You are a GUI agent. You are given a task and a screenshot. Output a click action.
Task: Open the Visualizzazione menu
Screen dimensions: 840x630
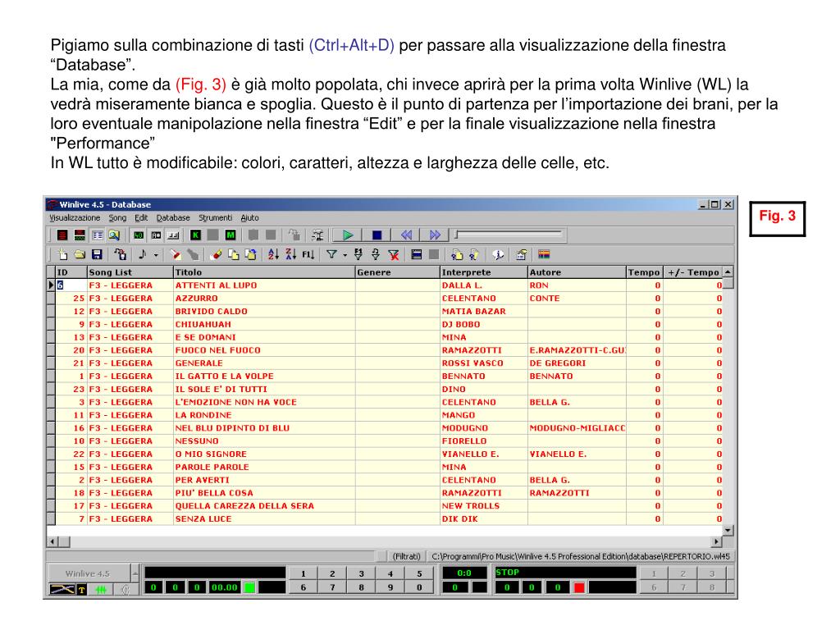coord(75,218)
